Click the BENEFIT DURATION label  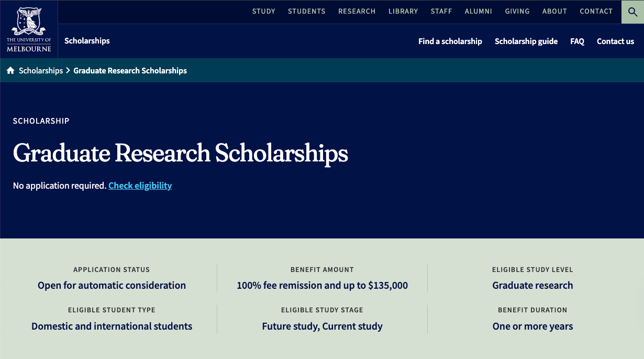tap(532, 310)
